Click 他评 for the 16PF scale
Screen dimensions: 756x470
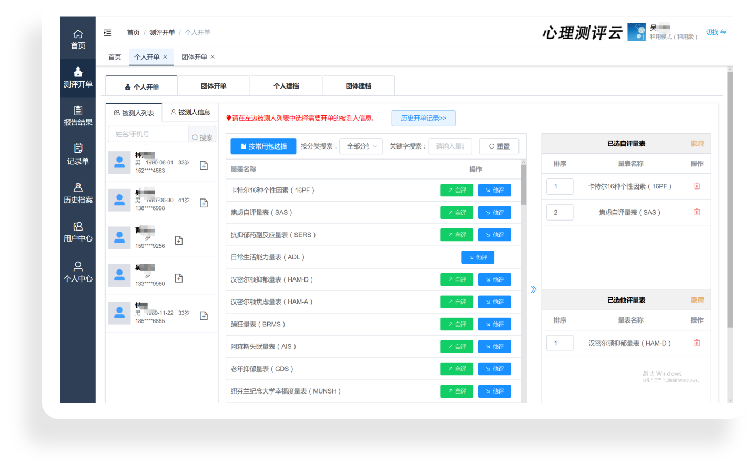click(x=494, y=190)
